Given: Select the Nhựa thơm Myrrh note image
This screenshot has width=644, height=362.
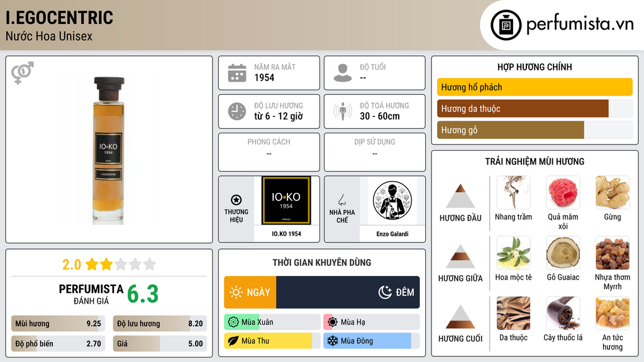Looking at the screenshot, I should (x=613, y=253).
